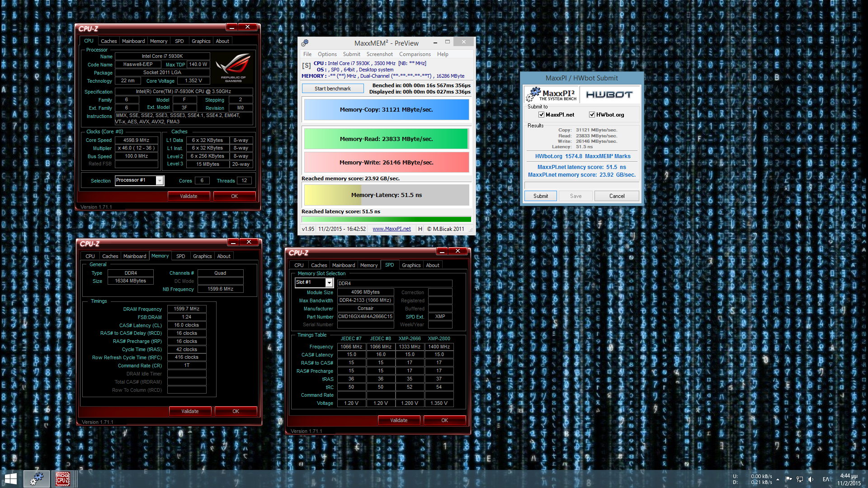Click the CPU name field Intel Core i7 5930K
The image size is (868, 488).
pos(162,56)
